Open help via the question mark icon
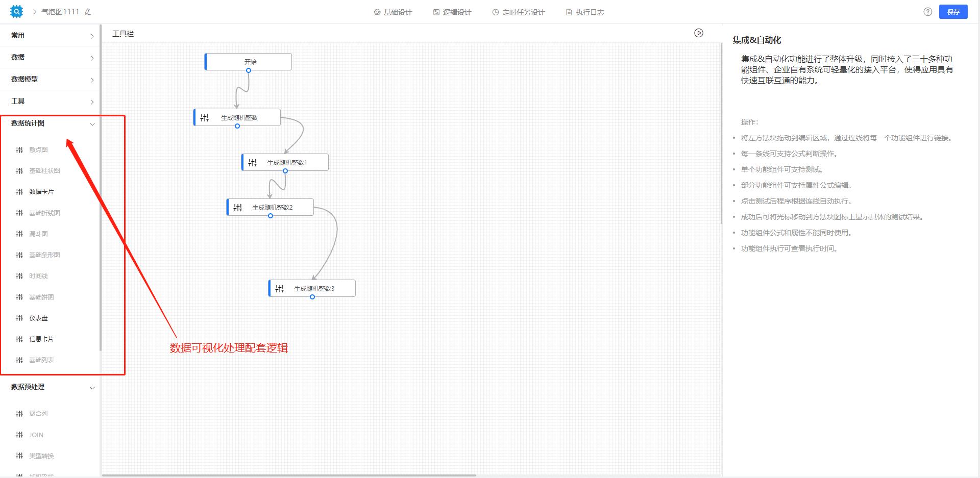The height and width of the screenshot is (478, 980). (x=927, y=12)
